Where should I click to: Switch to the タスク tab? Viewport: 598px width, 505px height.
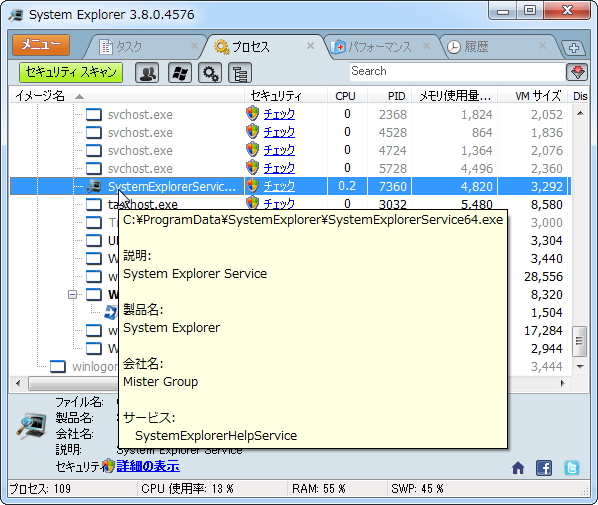click(129, 47)
